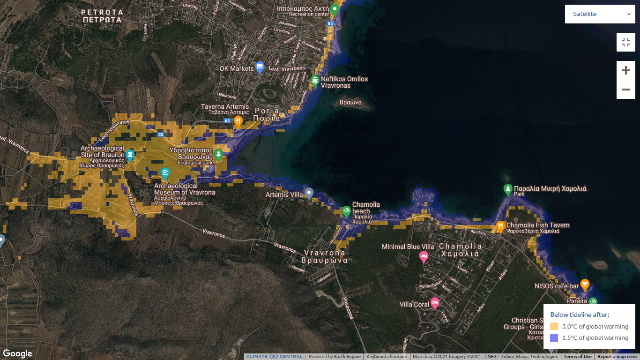
Task: Click the Archaeological Museum of Vravrona pin
Action: (165, 173)
